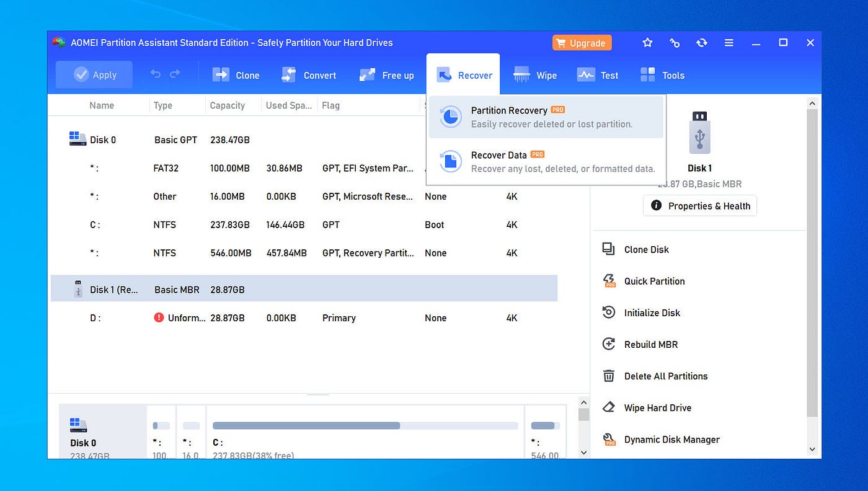Select Clone Disk text link
This screenshot has height=491, width=868.
pos(647,249)
